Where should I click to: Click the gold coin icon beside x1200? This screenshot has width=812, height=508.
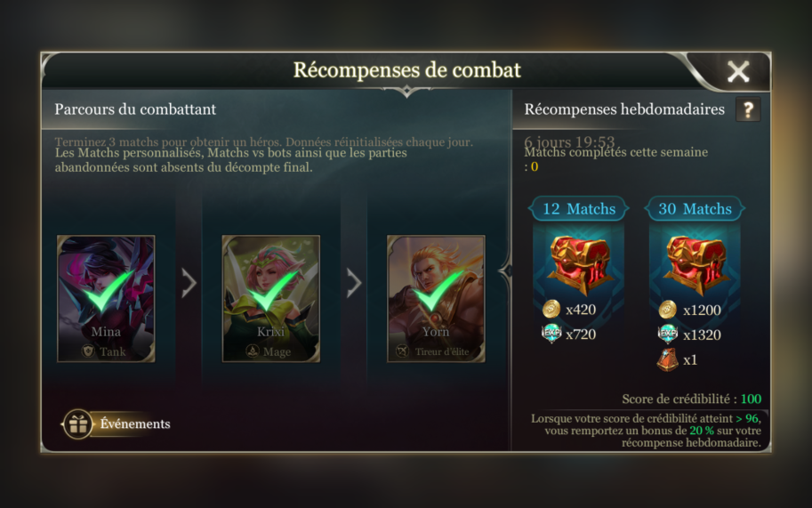tap(668, 310)
